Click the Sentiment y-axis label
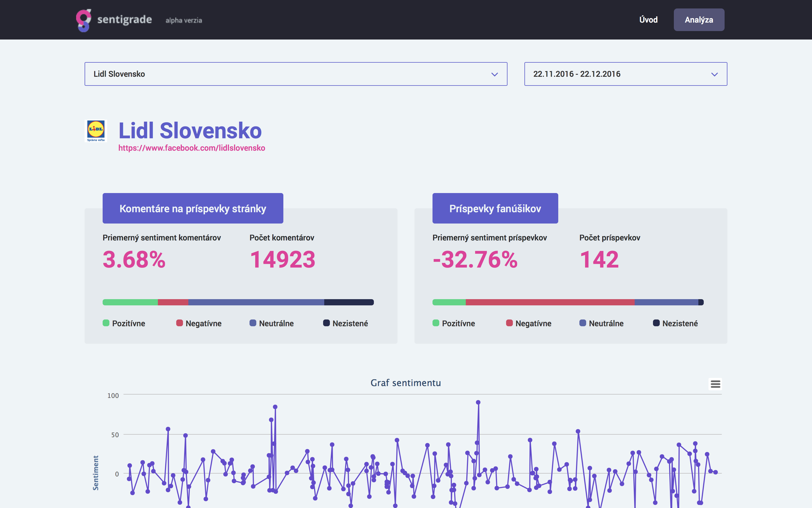The width and height of the screenshot is (812, 508). [96, 473]
